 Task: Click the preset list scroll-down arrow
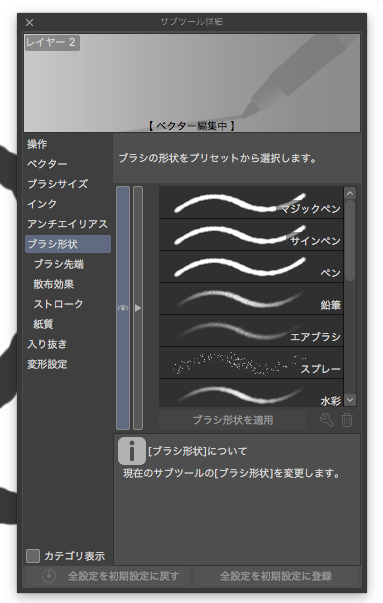pos(350,400)
